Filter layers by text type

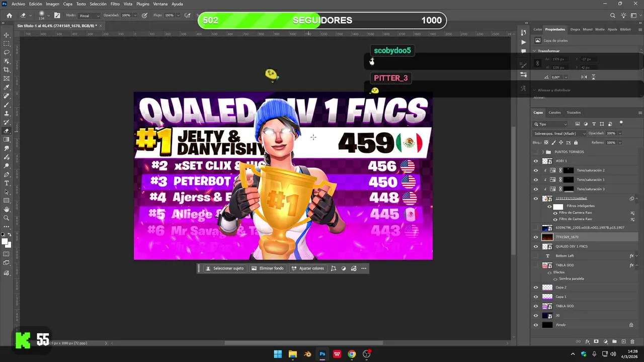[594, 124]
